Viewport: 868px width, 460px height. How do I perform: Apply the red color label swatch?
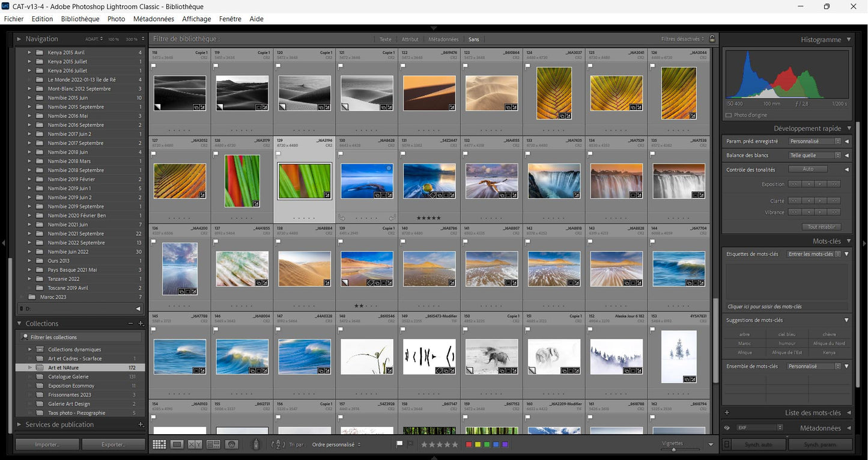469,444
